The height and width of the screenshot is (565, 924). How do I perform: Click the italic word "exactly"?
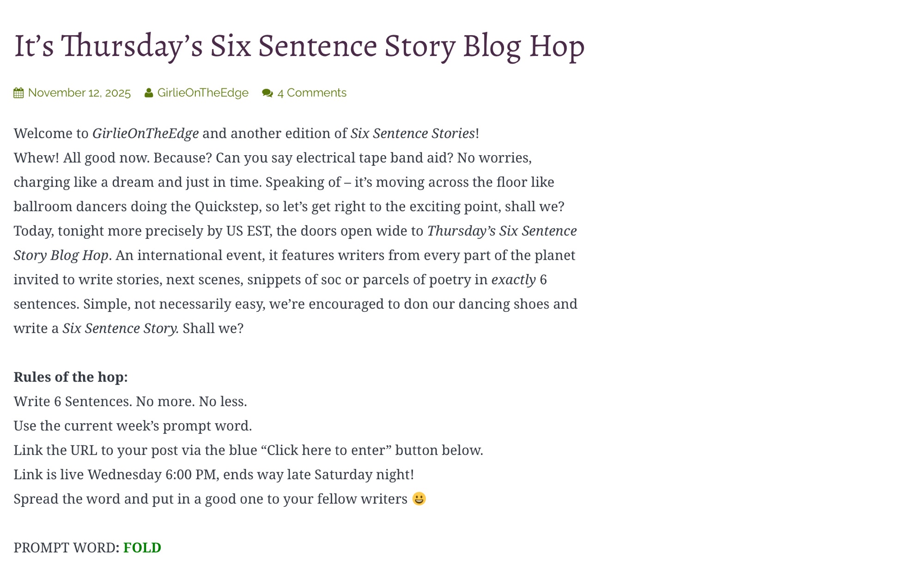point(513,279)
